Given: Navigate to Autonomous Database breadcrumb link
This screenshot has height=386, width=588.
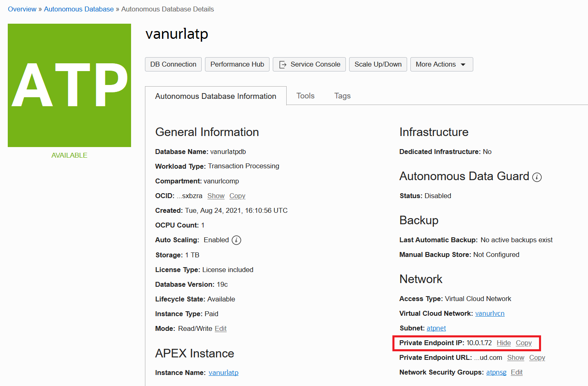Looking at the screenshot, I should click(79, 9).
